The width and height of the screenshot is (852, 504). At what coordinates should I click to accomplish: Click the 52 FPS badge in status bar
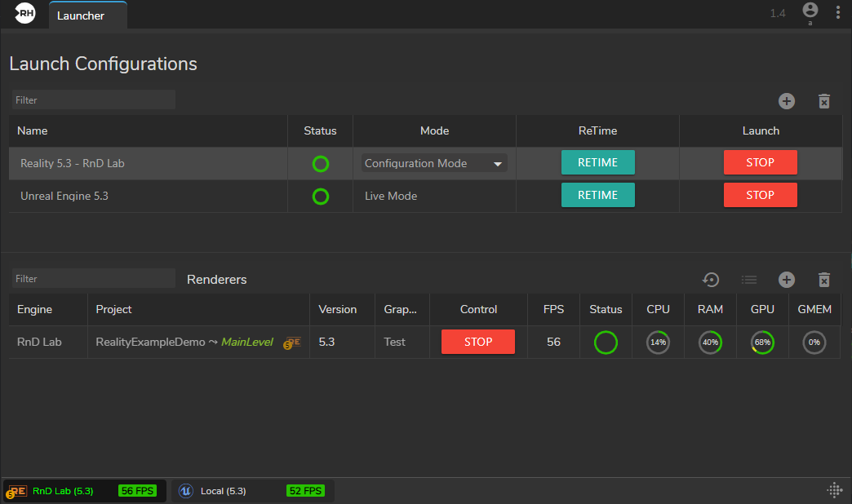point(305,491)
